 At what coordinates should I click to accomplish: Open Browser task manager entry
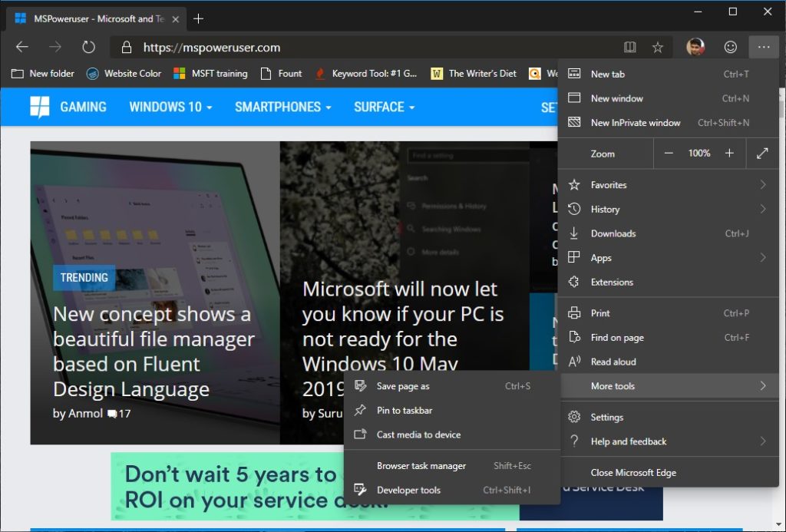pos(421,466)
